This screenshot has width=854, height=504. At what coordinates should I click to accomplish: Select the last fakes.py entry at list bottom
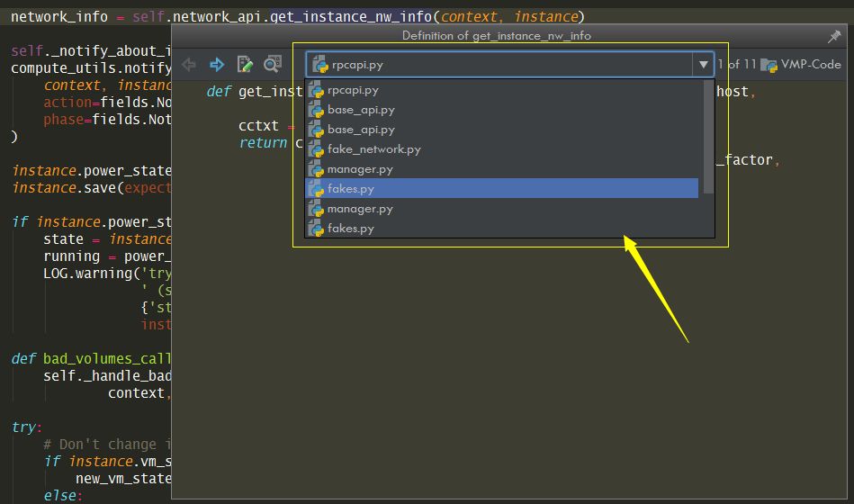tap(501, 229)
